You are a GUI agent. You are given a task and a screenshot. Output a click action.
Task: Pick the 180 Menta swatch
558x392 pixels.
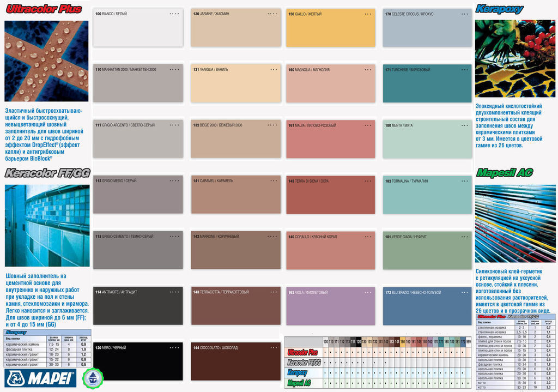pyautogui.click(x=427, y=139)
